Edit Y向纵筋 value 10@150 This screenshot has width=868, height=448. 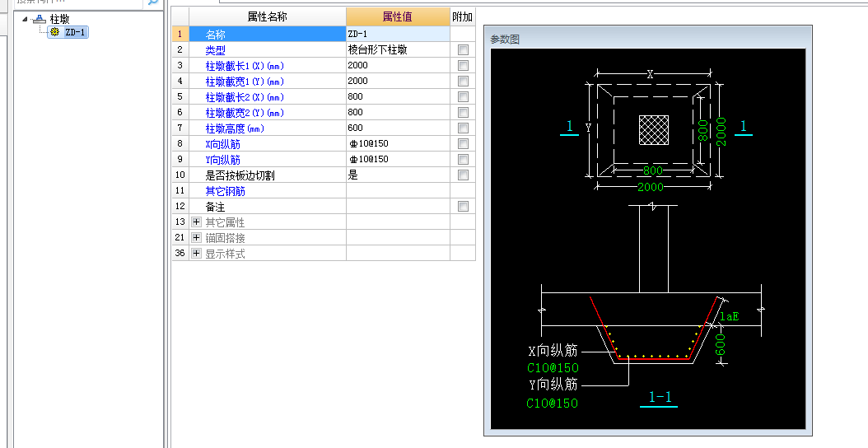tap(398, 160)
